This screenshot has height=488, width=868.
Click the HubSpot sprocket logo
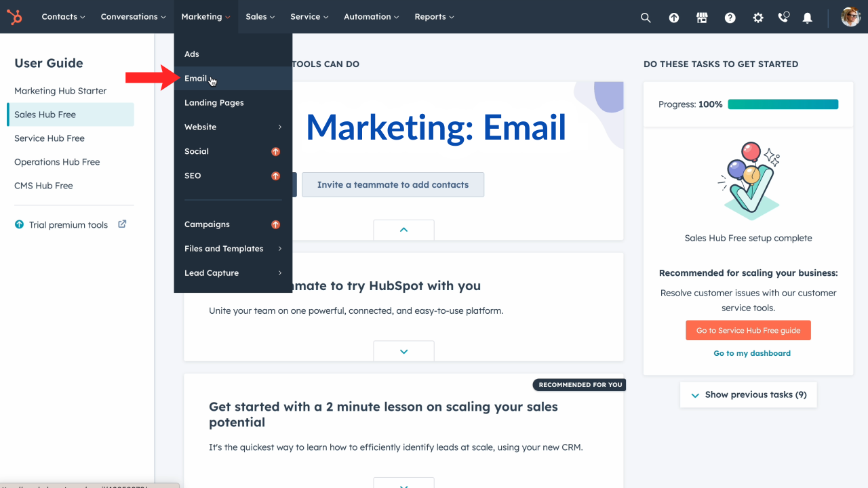pos(14,17)
